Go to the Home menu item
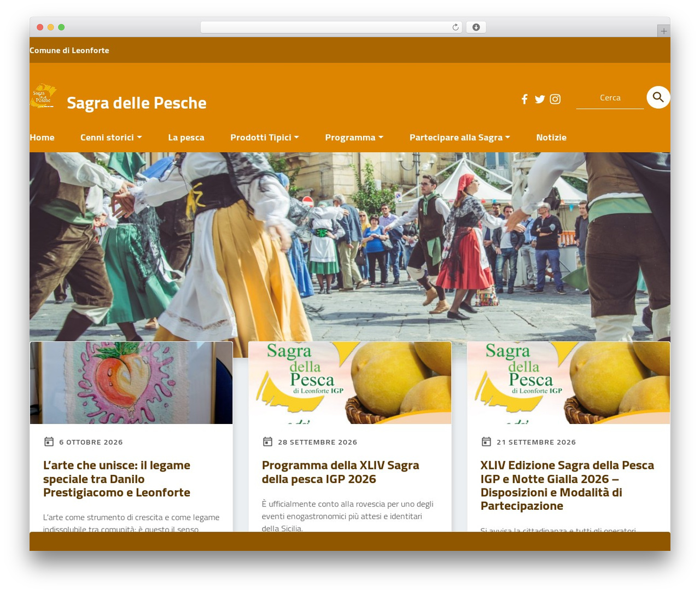 (x=42, y=137)
